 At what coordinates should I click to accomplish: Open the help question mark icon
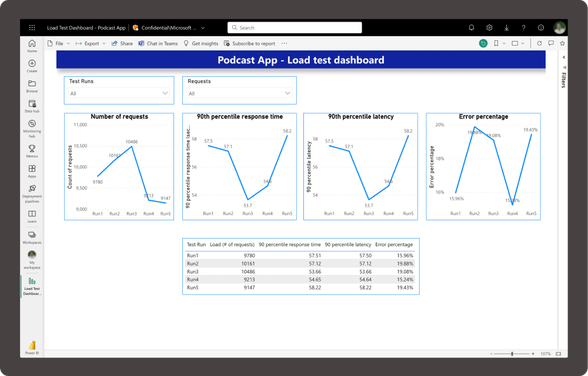(x=524, y=27)
